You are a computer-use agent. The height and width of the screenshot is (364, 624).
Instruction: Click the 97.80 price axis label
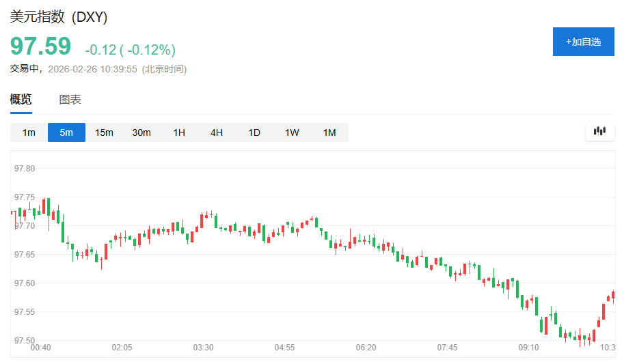[x=25, y=168]
